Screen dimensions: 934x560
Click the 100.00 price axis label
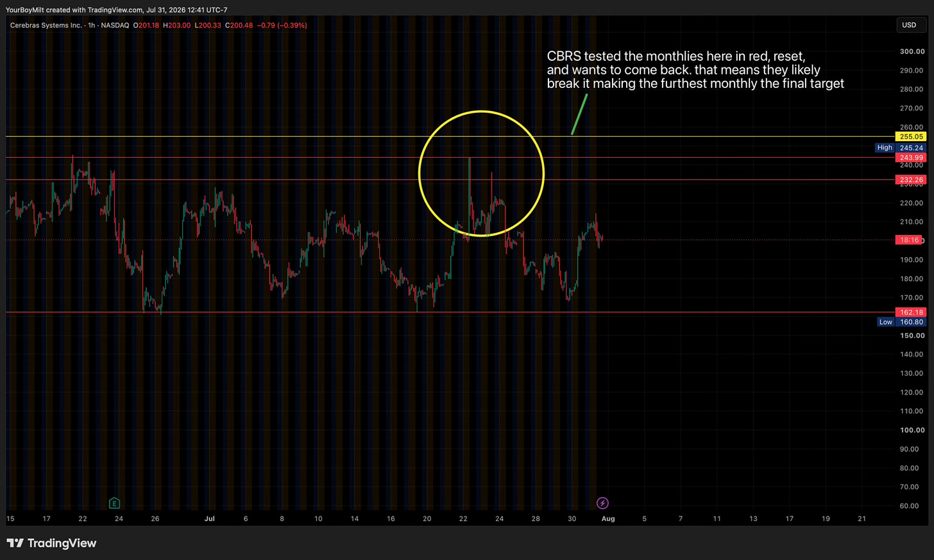(912, 430)
